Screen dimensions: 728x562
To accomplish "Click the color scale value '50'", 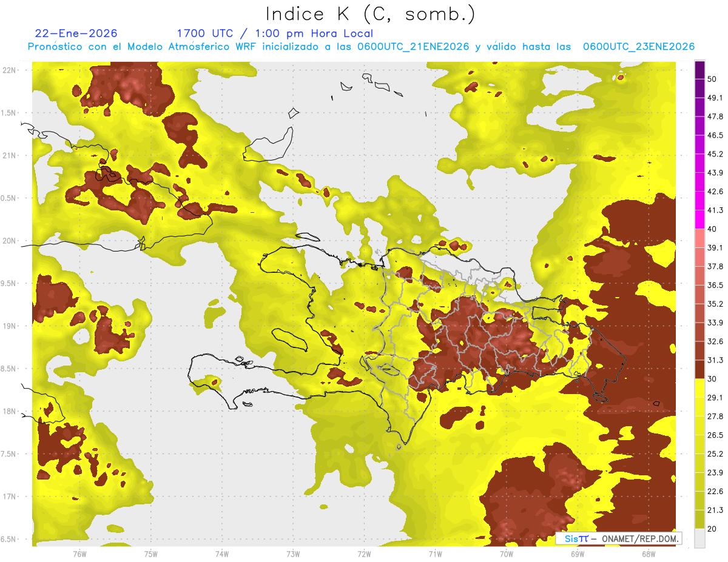I will coord(713,79).
